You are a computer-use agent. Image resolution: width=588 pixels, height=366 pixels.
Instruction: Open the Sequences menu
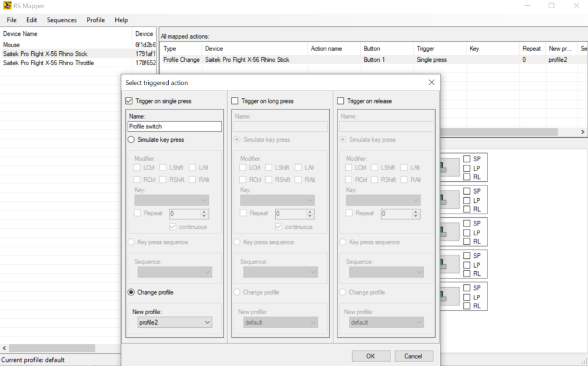click(62, 20)
